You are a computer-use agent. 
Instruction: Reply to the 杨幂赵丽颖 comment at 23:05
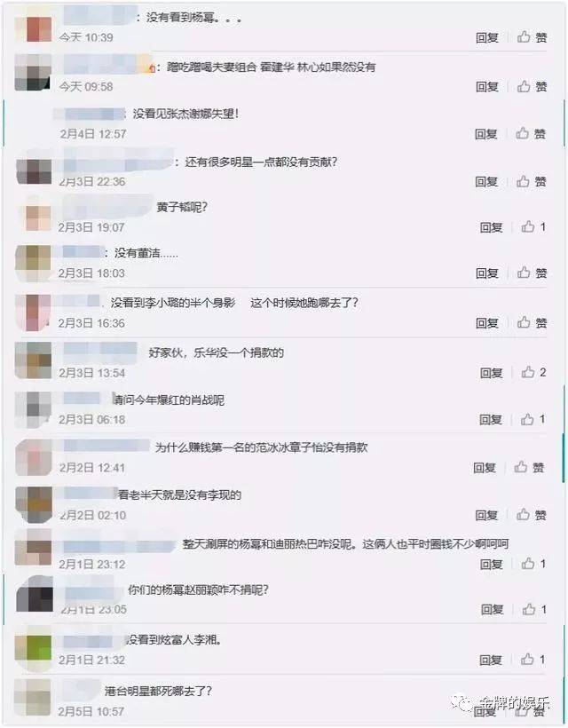492,609
